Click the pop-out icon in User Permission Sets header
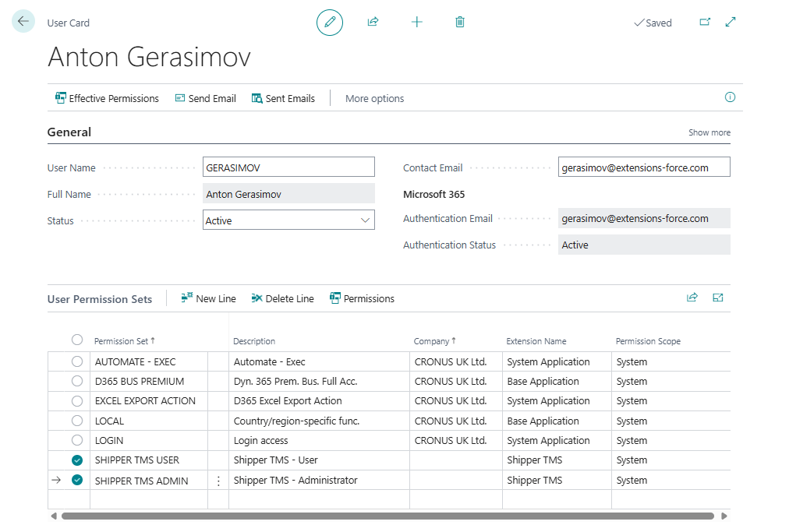This screenshot has width=789, height=532. tap(717, 298)
